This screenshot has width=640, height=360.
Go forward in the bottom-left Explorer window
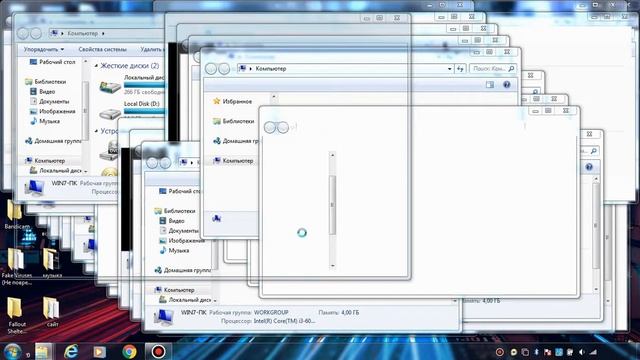pos(165,162)
